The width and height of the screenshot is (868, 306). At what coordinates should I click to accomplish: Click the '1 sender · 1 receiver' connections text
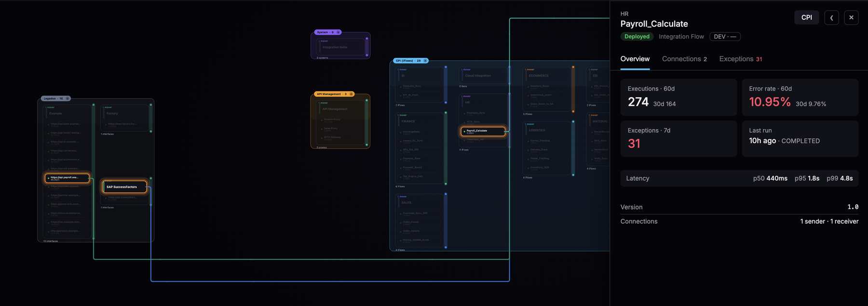pos(829,222)
